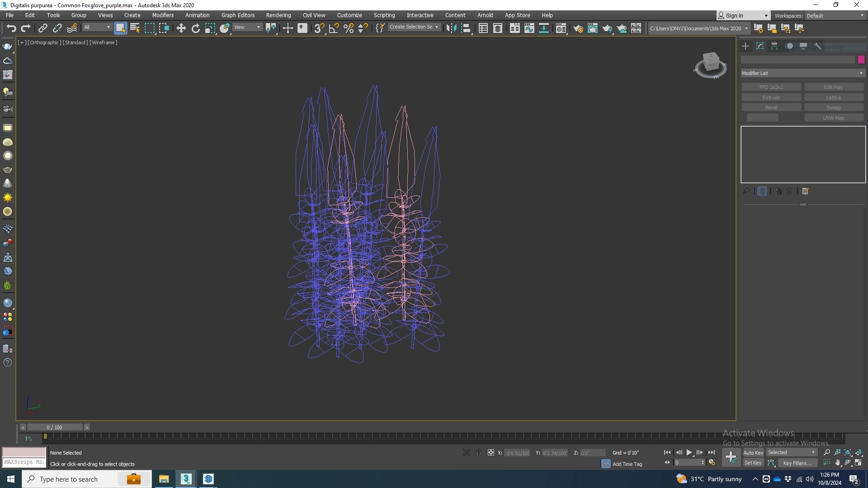Open the Scripting menu
The width and height of the screenshot is (868, 488).
tap(384, 15)
